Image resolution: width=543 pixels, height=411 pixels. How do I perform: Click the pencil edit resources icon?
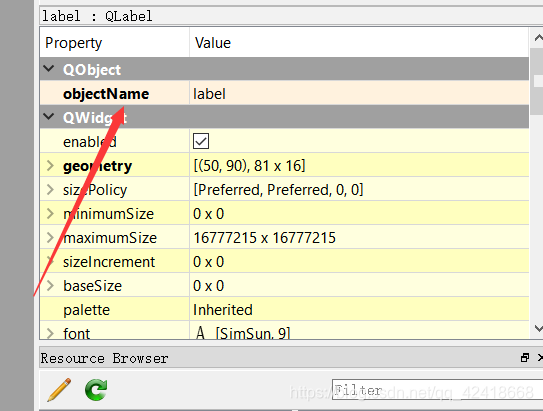(x=59, y=390)
